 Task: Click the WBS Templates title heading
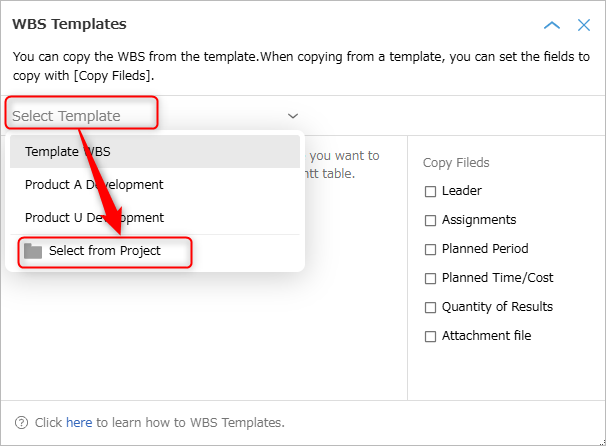[x=69, y=24]
